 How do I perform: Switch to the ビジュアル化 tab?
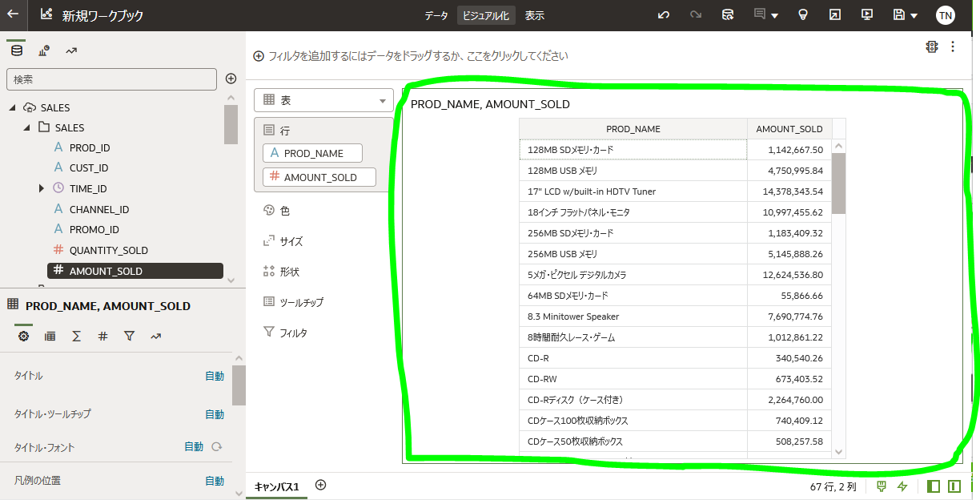tap(486, 15)
